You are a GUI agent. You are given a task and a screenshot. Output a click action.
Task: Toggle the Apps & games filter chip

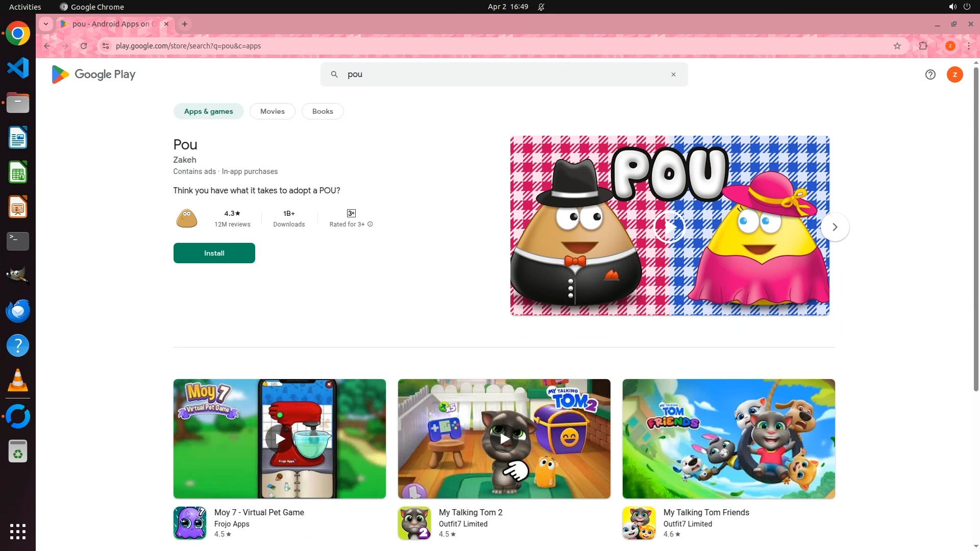click(208, 111)
